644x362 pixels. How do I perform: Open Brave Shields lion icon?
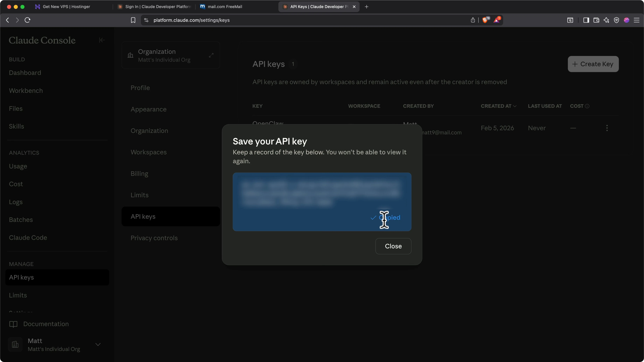pyautogui.click(x=485, y=20)
